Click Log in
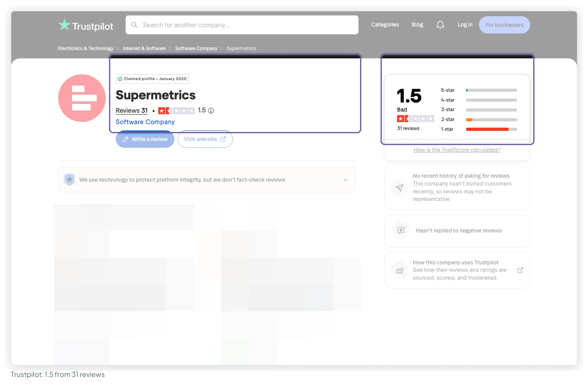Viewport: 588px width, 385px height. coord(465,25)
